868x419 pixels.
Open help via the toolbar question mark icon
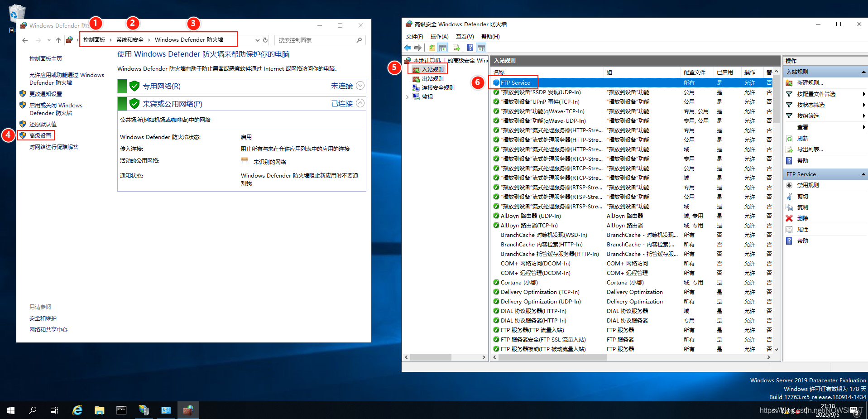tap(470, 48)
